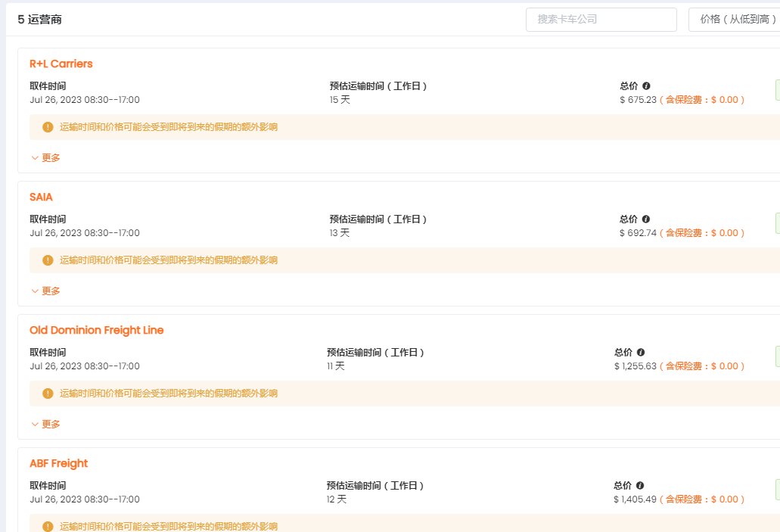Click the warning icon in Old Dominion notice
Screen dimensions: 780x532
tap(48, 394)
